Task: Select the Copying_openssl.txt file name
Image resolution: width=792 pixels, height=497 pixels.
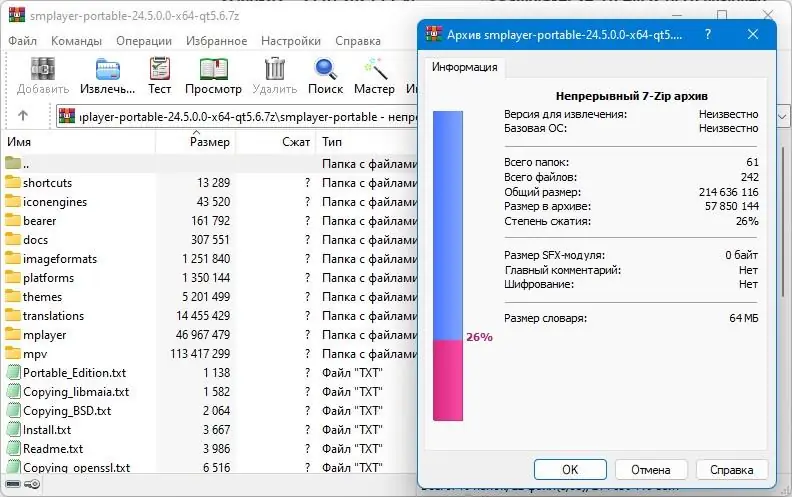Action: click(x=76, y=468)
